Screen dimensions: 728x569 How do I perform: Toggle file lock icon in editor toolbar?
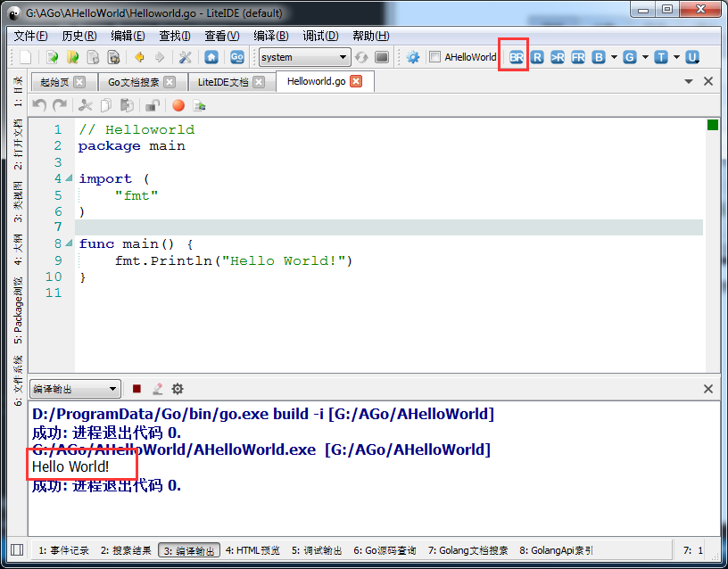(153, 105)
